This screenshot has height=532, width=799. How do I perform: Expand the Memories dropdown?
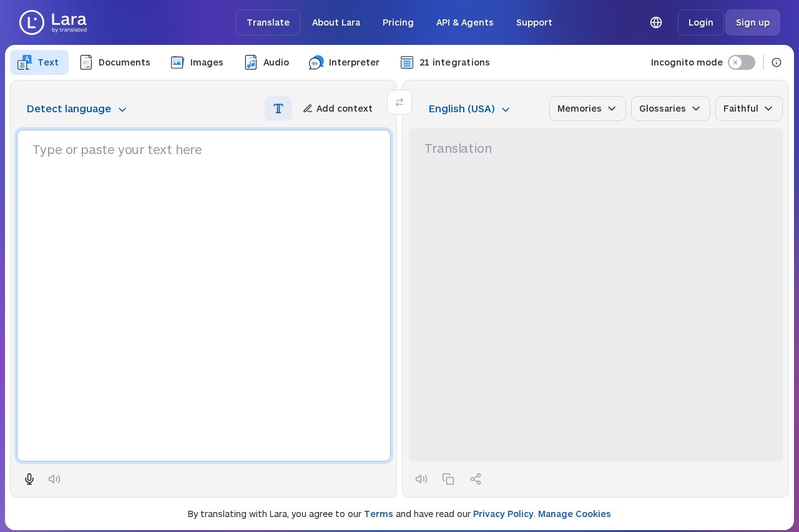[x=587, y=109]
